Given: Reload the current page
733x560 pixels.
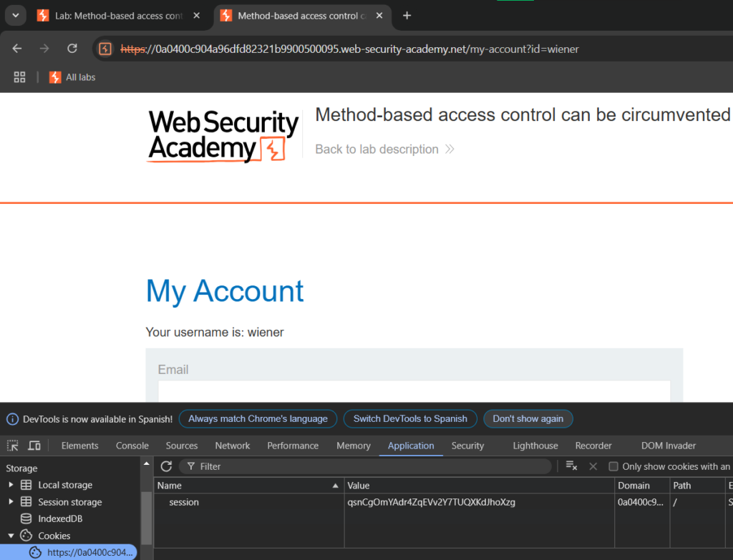Looking at the screenshot, I should 72,49.
